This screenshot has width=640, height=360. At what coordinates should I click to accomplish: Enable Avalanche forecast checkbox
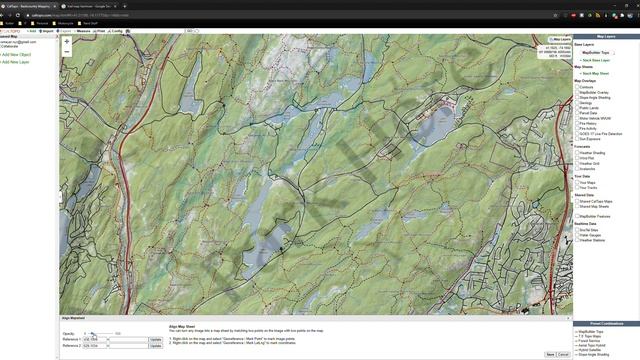577,169
